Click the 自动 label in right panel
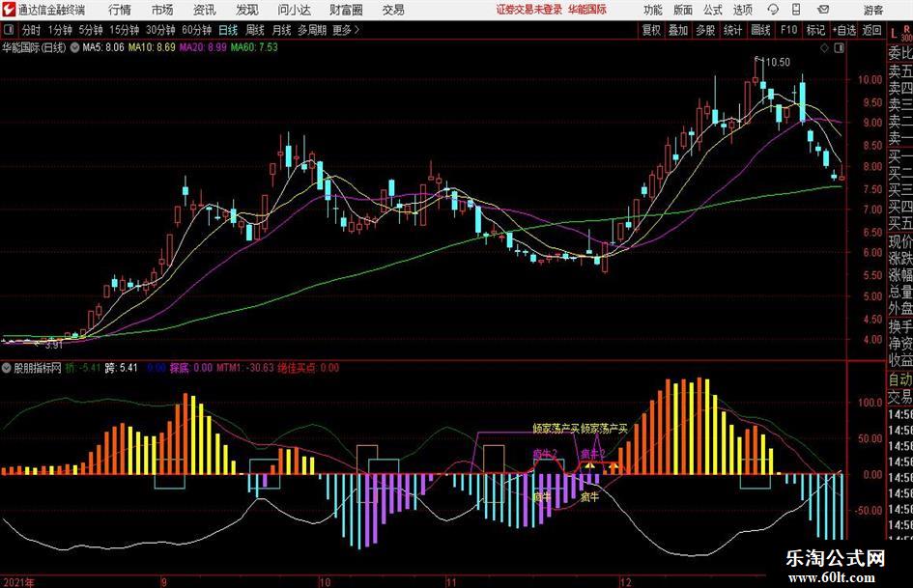 click(900, 379)
